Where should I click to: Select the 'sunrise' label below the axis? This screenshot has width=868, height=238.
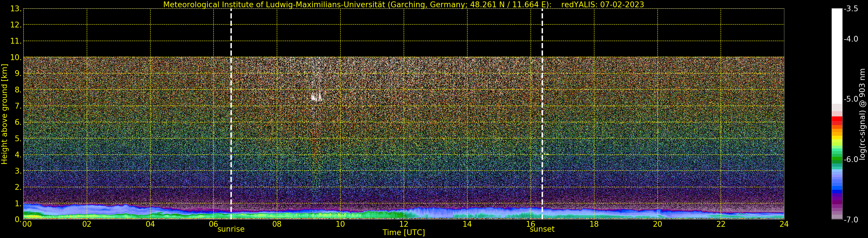pyautogui.click(x=231, y=229)
